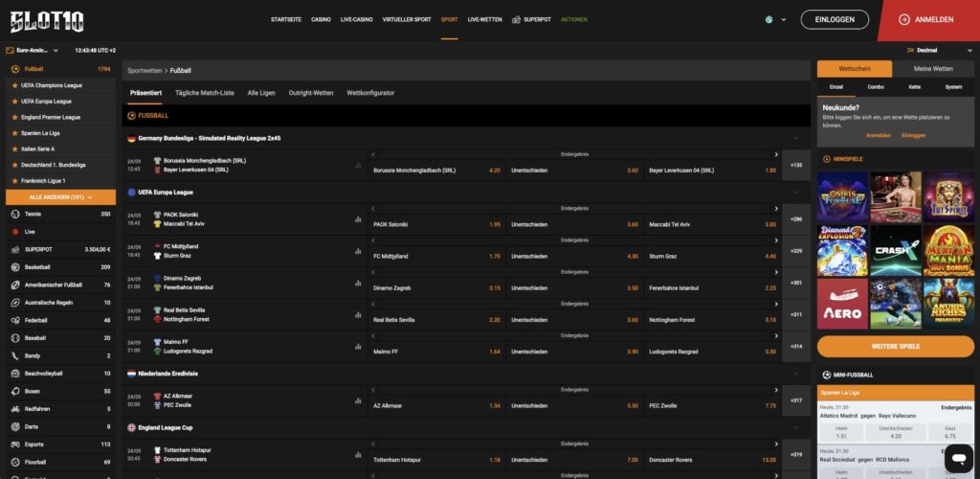
Task: Select Kette bet type
Action: [914, 87]
